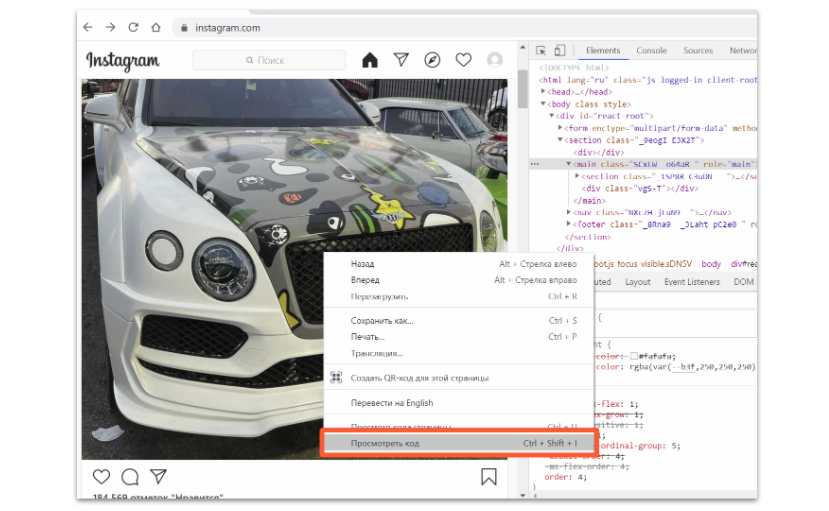
Task: Click the Instagram logo
Action: (123, 61)
